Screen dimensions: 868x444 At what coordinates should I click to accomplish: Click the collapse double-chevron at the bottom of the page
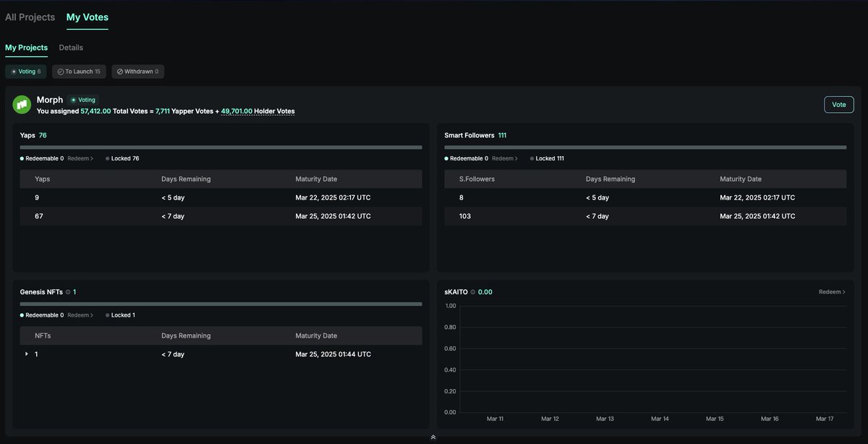(433, 437)
